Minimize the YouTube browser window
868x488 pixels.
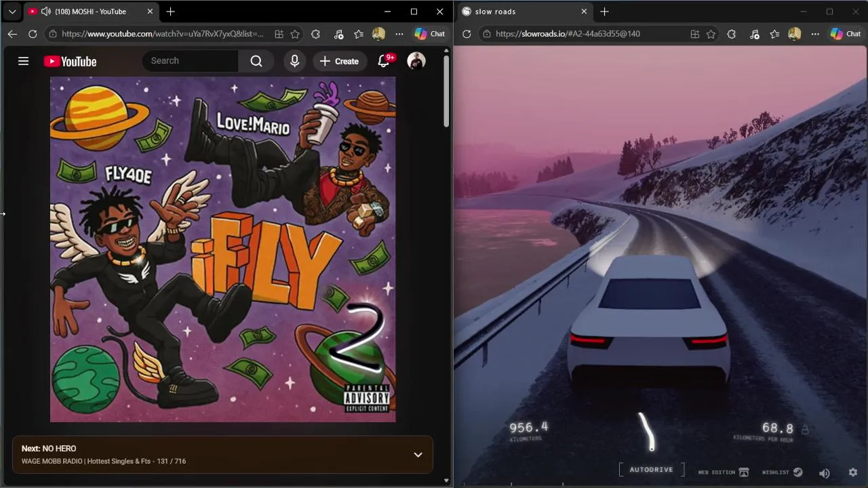pos(387,12)
